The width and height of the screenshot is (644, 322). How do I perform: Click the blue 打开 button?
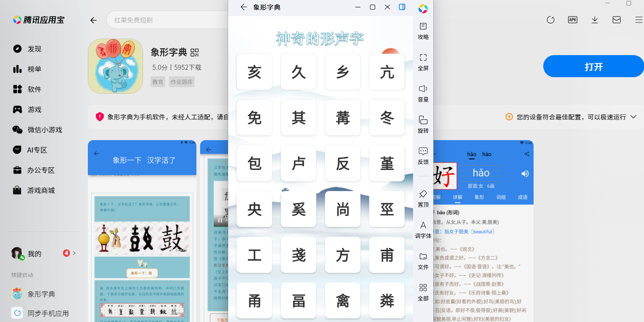tap(593, 67)
